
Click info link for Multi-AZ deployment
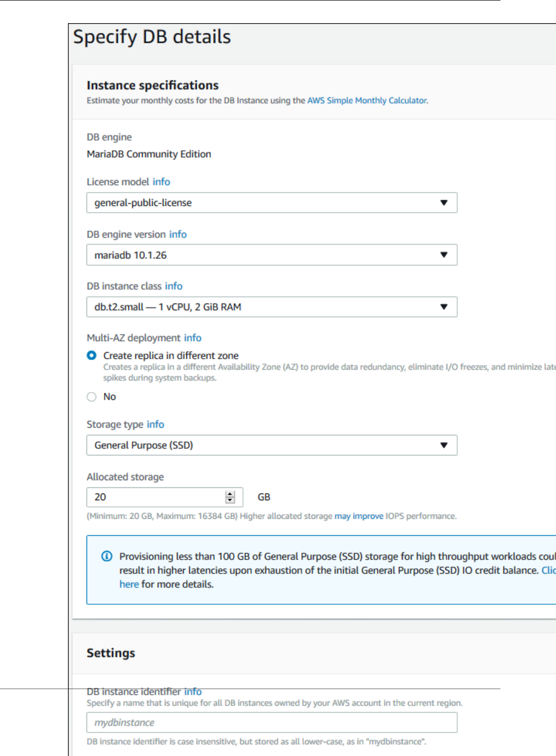point(193,338)
